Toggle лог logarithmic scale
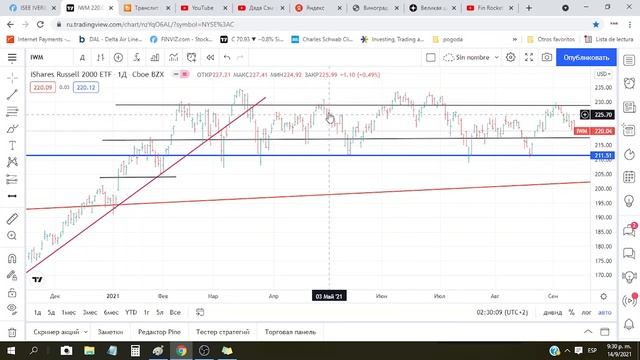 click(x=586, y=312)
